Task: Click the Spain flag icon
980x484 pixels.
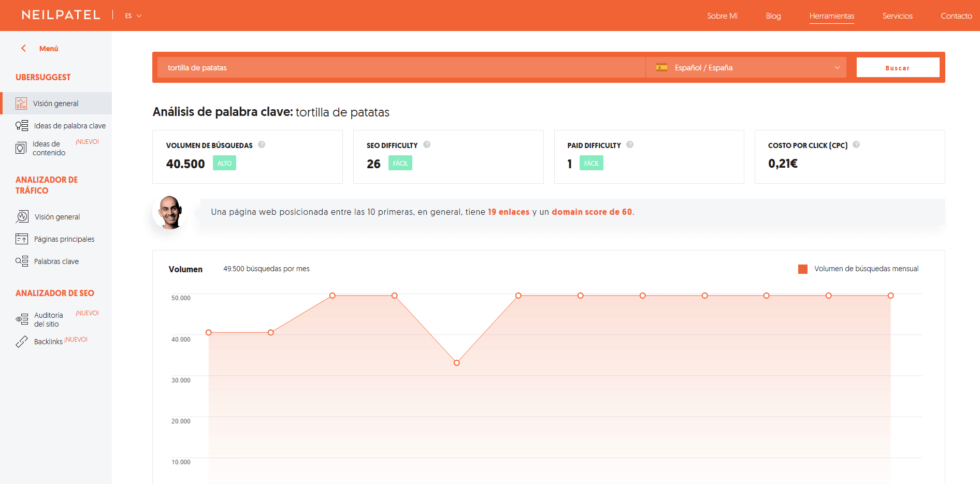Action: (661, 67)
